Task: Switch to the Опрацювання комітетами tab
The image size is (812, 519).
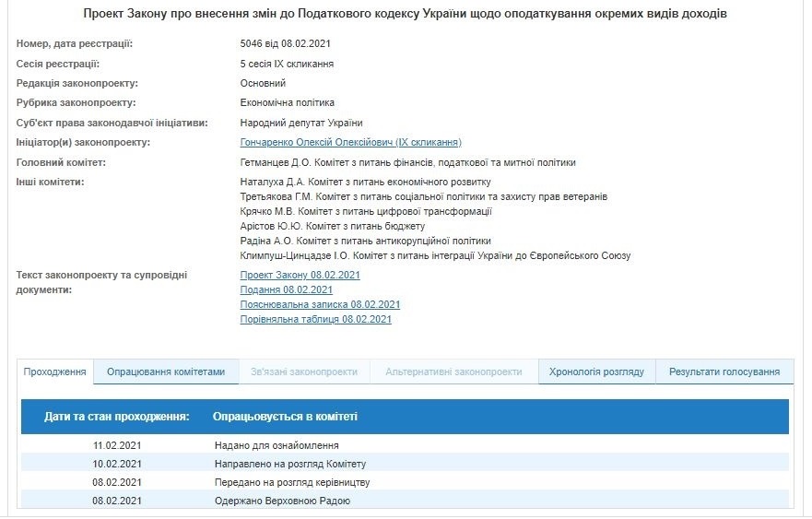Action: pos(166,372)
